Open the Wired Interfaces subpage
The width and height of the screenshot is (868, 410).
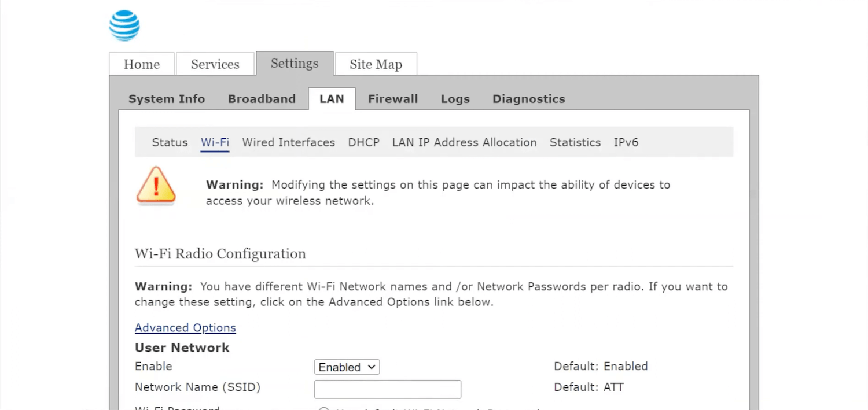point(288,142)
